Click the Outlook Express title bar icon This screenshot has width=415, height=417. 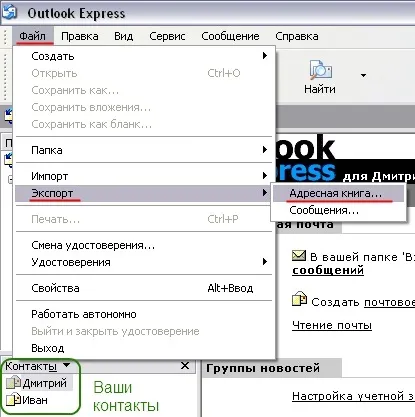click(9, 11)
